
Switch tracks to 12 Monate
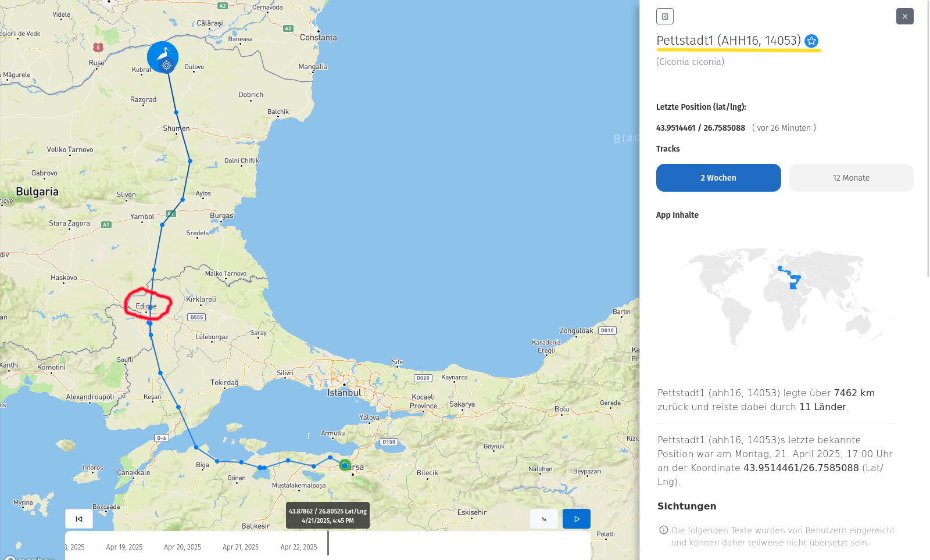tap(851, 178)
